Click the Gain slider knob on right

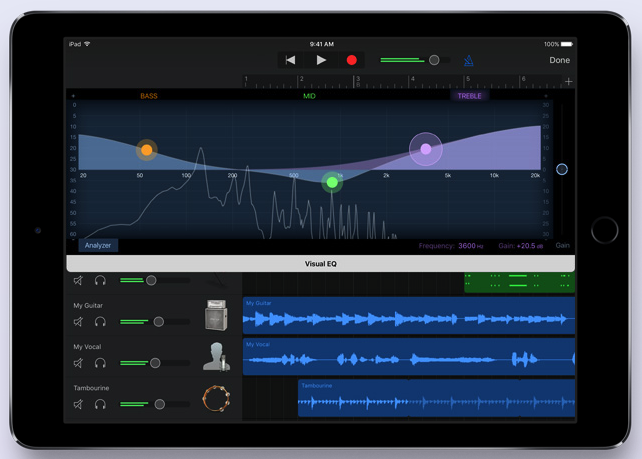click(562, 169)
